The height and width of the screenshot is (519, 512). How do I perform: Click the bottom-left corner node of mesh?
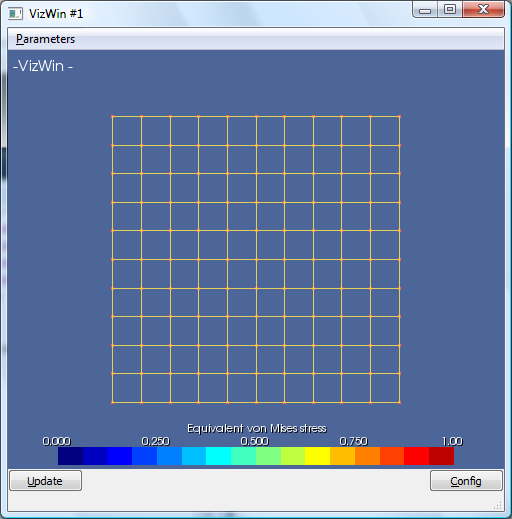[113, 403]
